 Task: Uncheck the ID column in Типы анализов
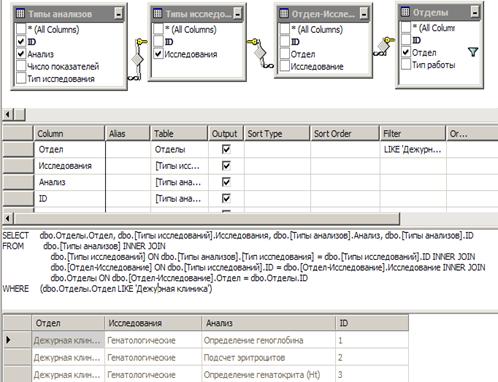[21, 41]
